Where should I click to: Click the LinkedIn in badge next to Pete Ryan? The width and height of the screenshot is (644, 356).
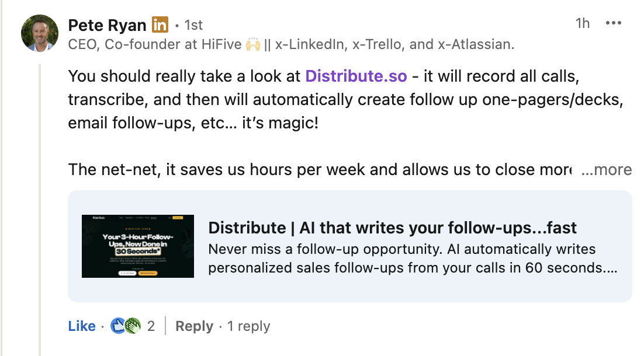coord(161,25)
